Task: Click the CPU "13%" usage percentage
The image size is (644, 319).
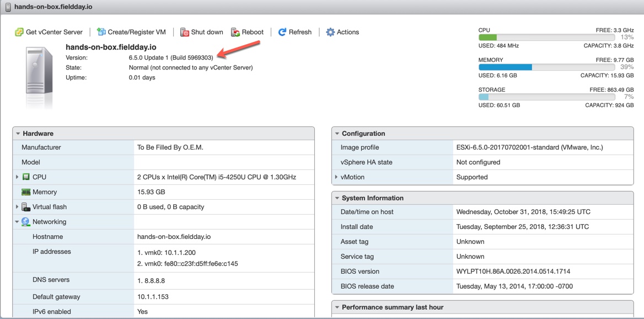Action: click(x=627, y=38)
